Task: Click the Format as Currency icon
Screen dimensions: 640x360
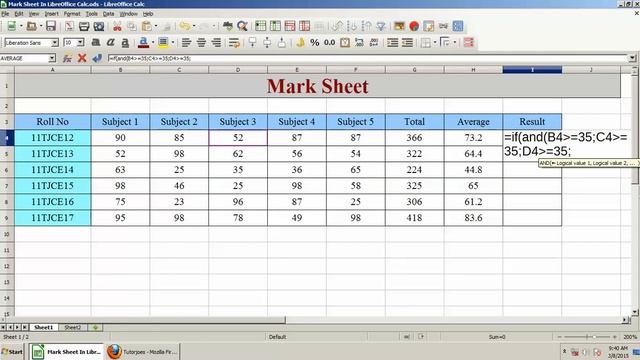Action: [x=300, y=42]
